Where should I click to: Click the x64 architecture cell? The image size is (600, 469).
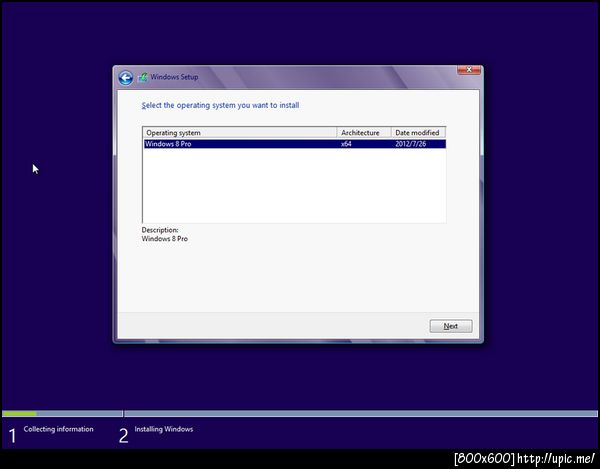pyautogui.click(x=346, y=144)
